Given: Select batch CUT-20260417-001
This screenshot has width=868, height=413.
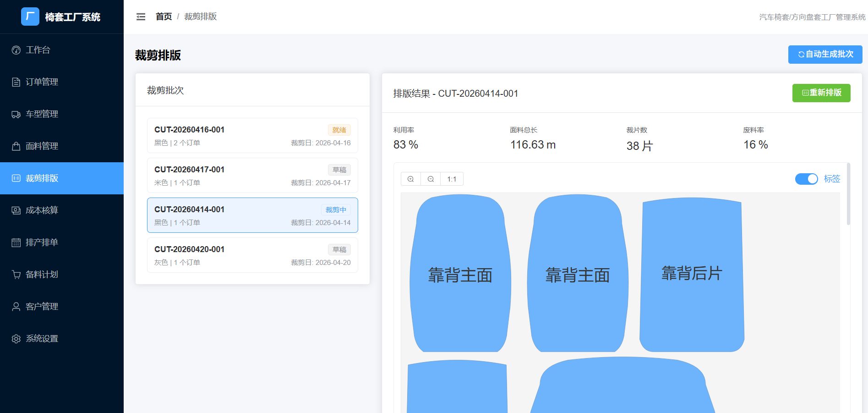Looking at the screenshot, I should click(x=252, y=176).
